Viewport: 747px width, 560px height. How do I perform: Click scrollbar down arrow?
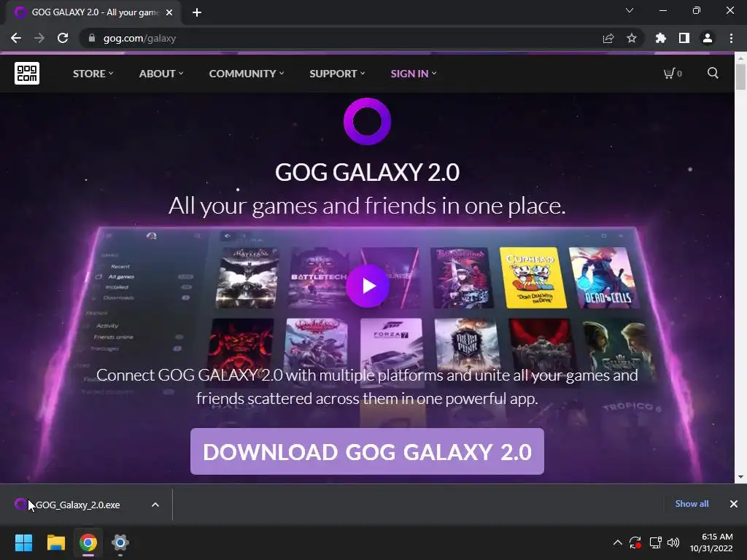coord(740,477)
